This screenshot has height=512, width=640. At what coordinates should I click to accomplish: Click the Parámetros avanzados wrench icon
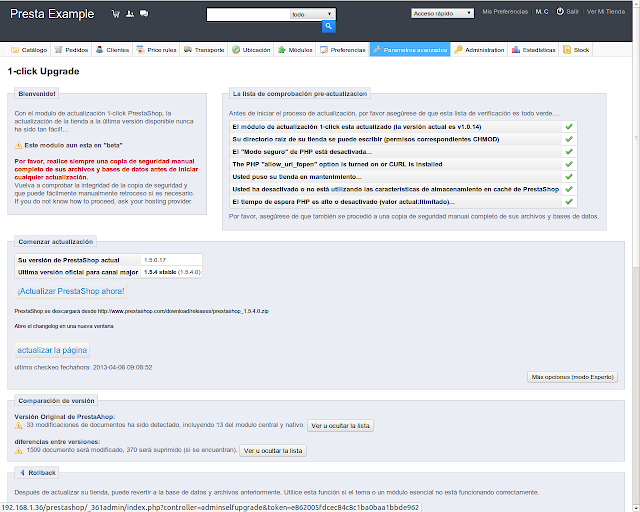point(377,50)
